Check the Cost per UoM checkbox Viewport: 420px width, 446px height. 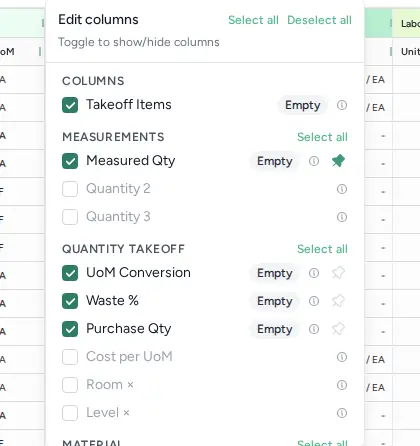point(70,357)
